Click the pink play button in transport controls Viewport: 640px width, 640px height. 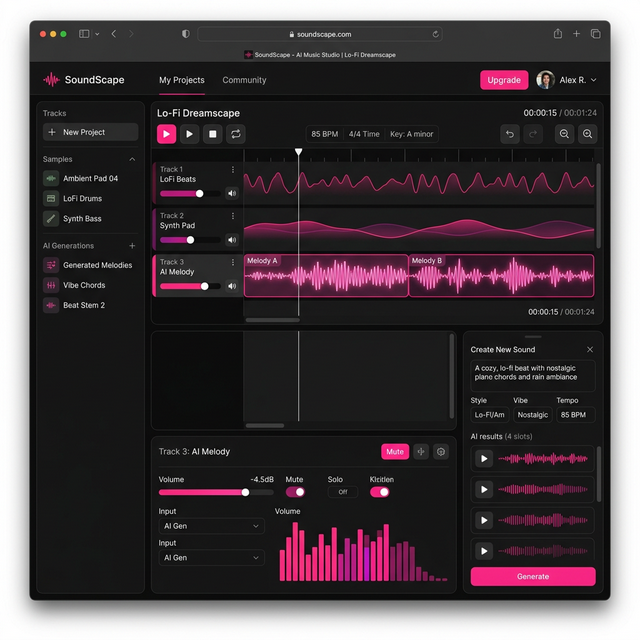(167, 134)
